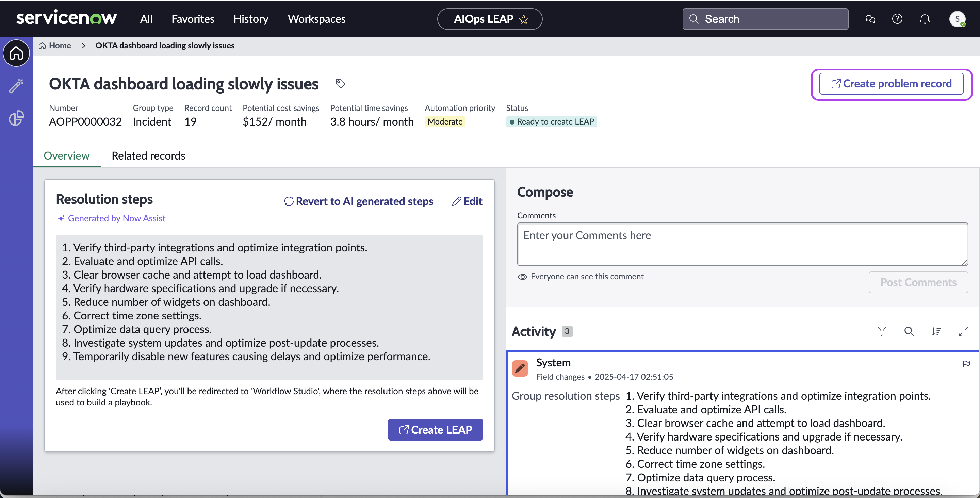Click the Ready to create LEAP status
This screenshot has height=498, width=980.
coord(551,122)
